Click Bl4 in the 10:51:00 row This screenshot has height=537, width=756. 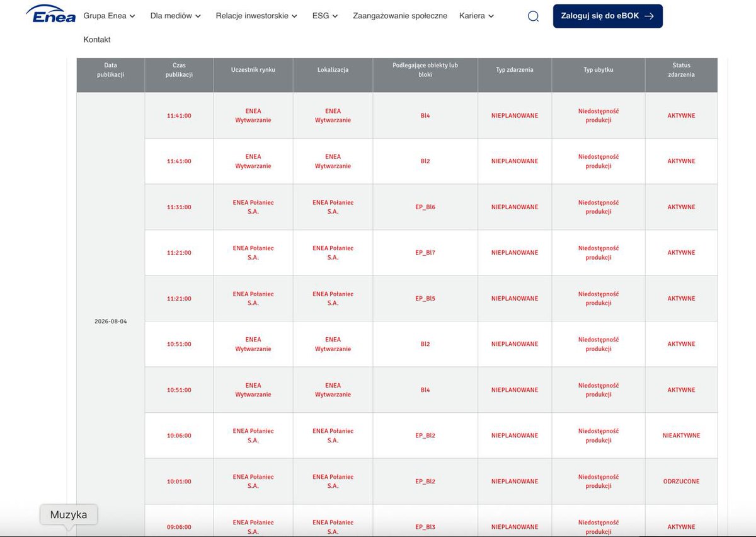point(425,390)
